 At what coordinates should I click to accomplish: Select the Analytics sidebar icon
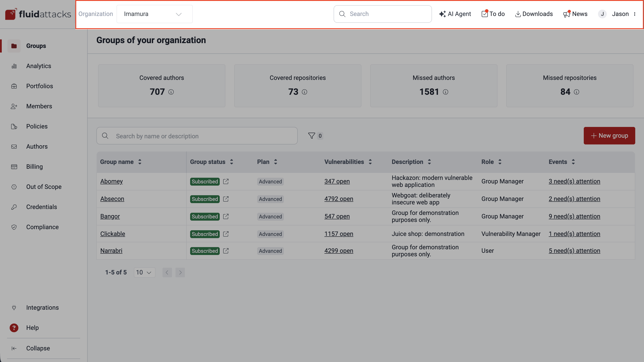[x=14, y=66]
